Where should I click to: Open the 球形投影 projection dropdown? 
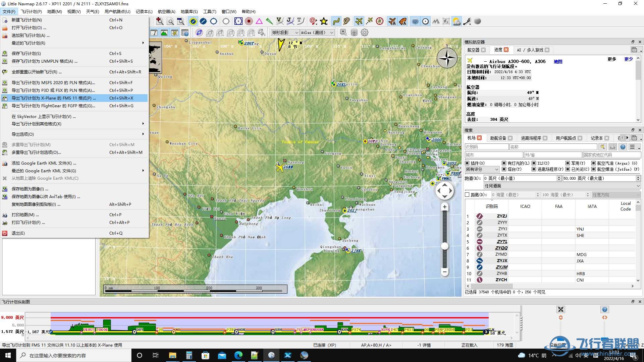click(285, 33)
